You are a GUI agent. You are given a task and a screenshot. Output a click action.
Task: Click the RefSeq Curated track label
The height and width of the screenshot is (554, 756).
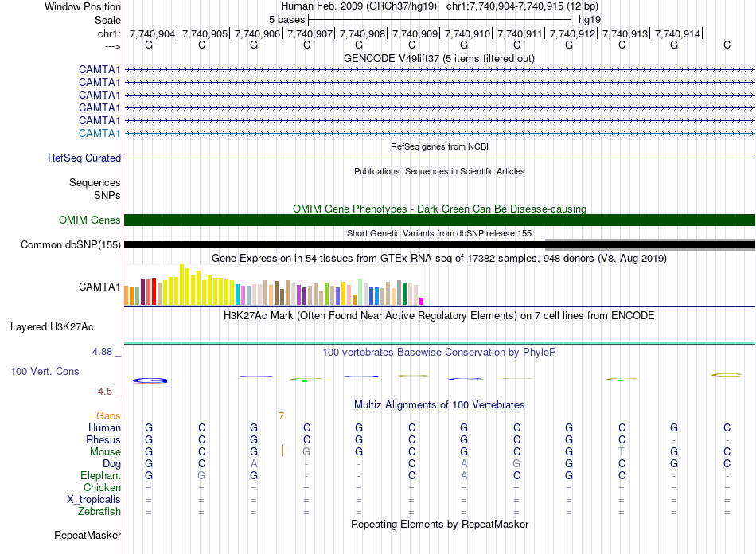coord(84,158)
